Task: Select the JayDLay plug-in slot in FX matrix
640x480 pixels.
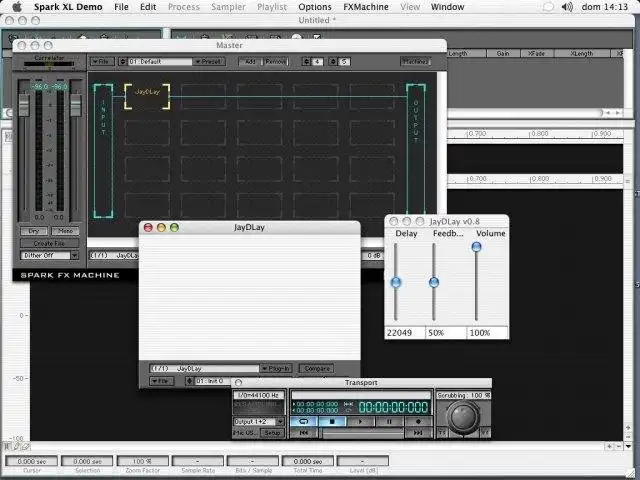Action: (x=147, y=97)
